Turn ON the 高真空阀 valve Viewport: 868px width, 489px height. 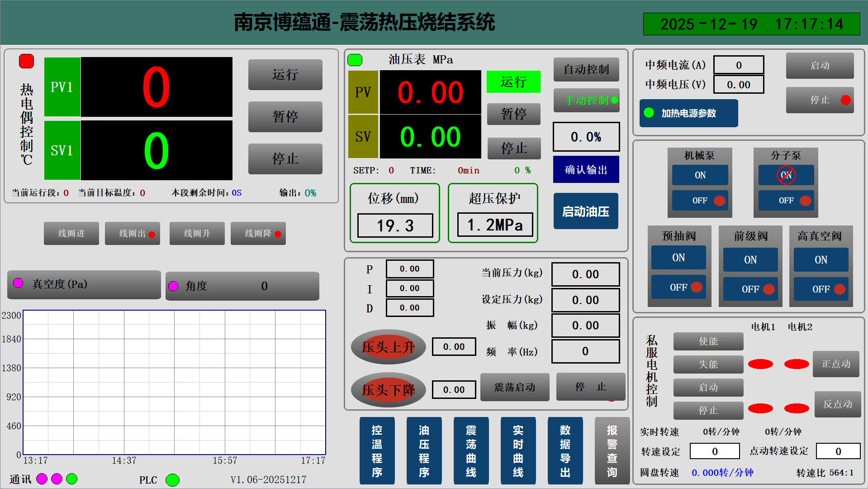click(x=821, y=260)
